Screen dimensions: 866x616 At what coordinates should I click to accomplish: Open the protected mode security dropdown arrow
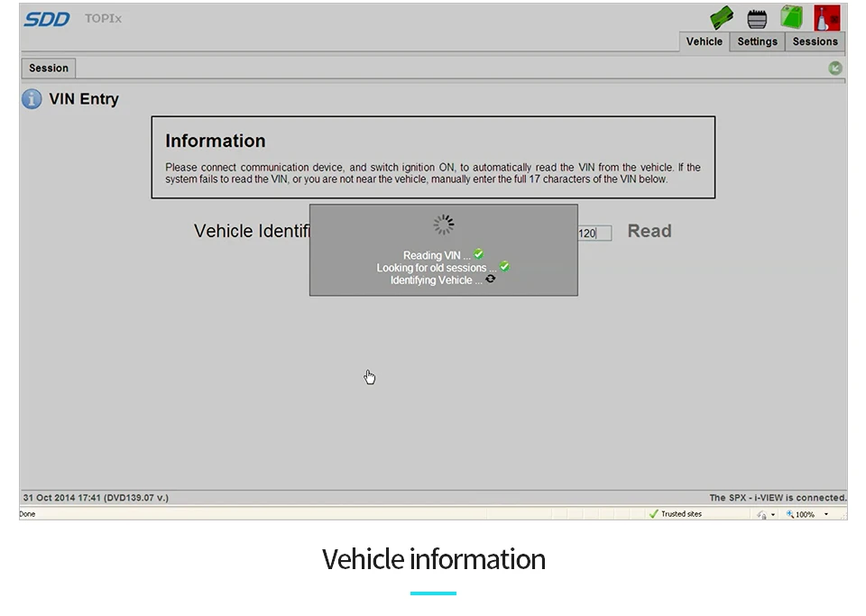coord(773,514)
